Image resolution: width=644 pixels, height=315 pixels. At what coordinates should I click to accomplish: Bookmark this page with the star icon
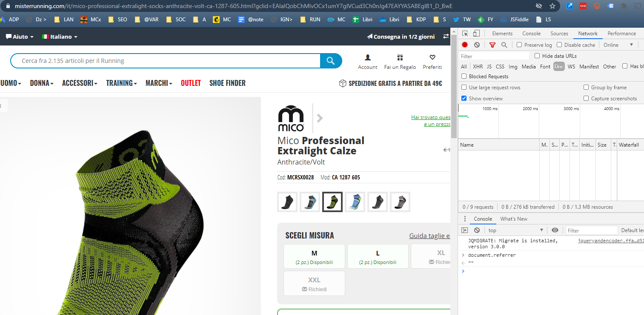coord(552,6)
